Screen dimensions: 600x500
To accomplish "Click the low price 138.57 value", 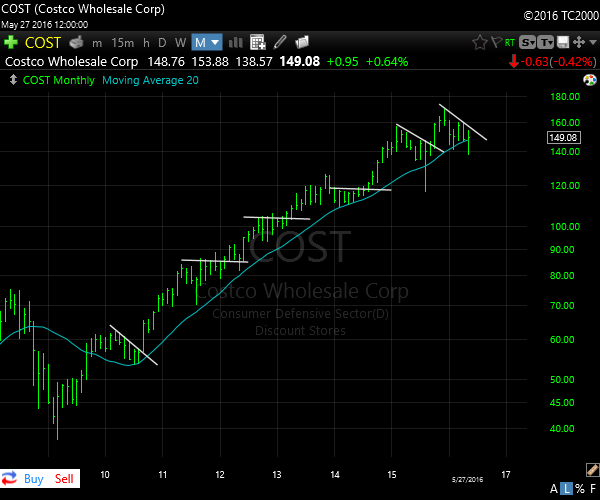I will tap(254, 62).
